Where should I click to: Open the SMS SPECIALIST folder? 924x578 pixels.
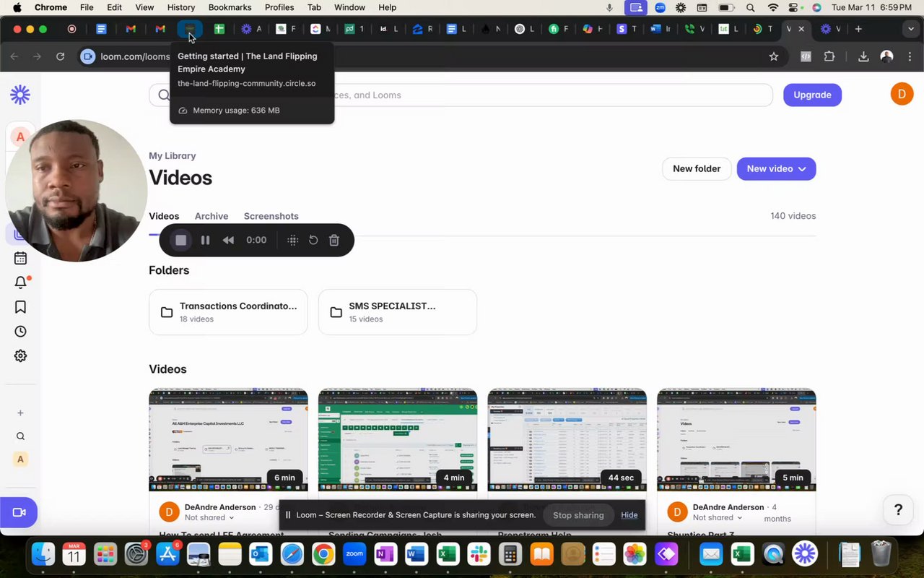pyautogui.click(x=398, y=312)
